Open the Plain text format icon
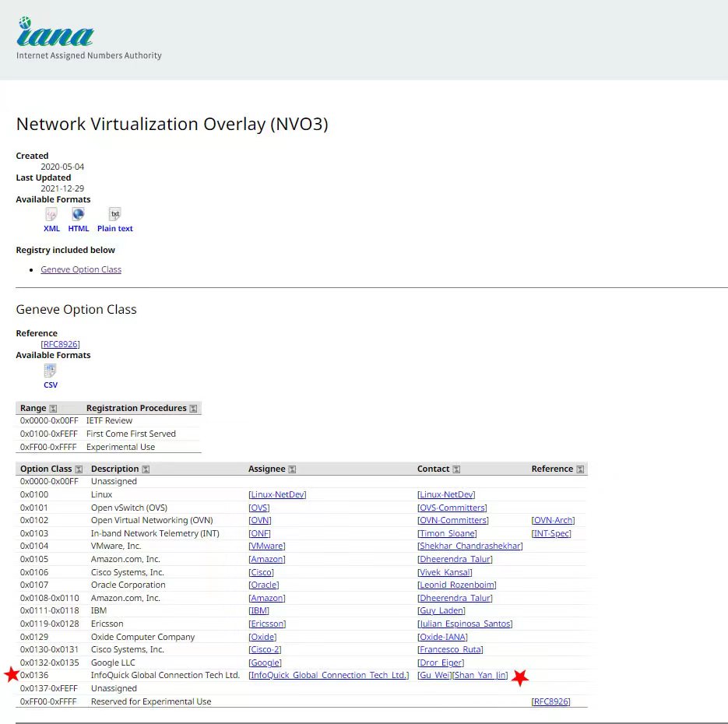Screen dimensions: 728x724 coord(114,214)
